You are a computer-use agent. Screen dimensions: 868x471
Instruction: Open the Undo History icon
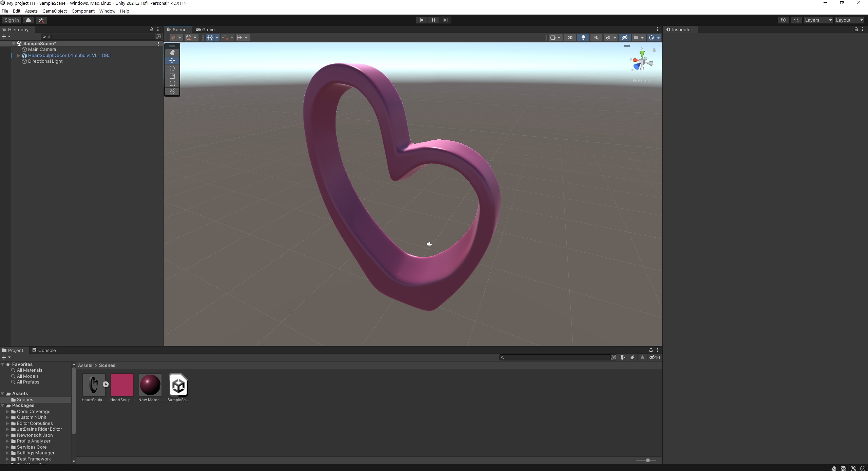(x=783, y=20)
